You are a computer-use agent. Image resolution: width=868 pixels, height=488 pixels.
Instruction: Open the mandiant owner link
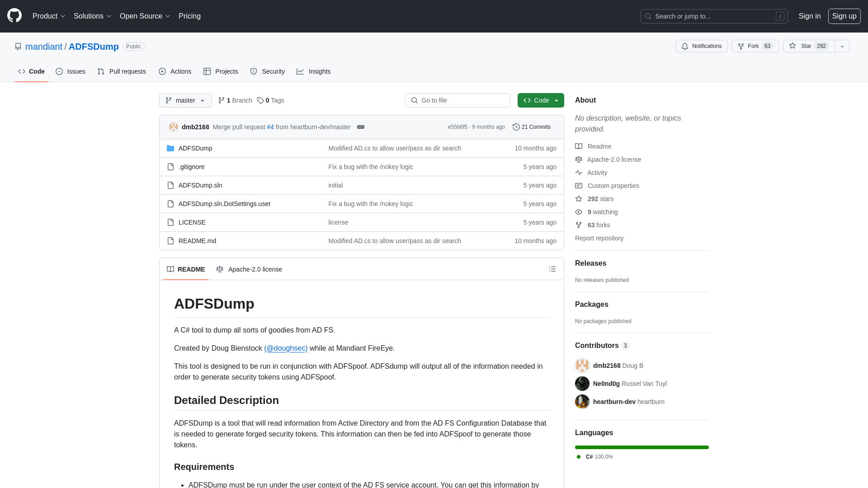pos(44,47)
